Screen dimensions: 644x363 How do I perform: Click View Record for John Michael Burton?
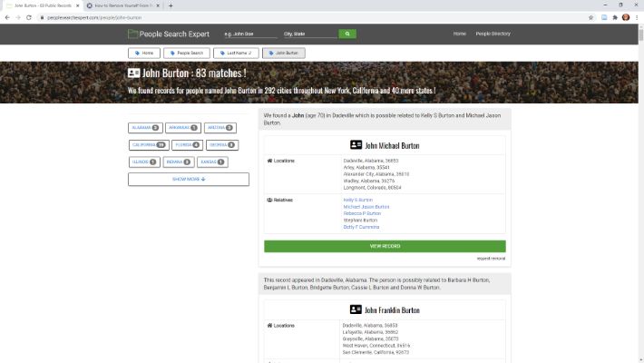[385, 246]
